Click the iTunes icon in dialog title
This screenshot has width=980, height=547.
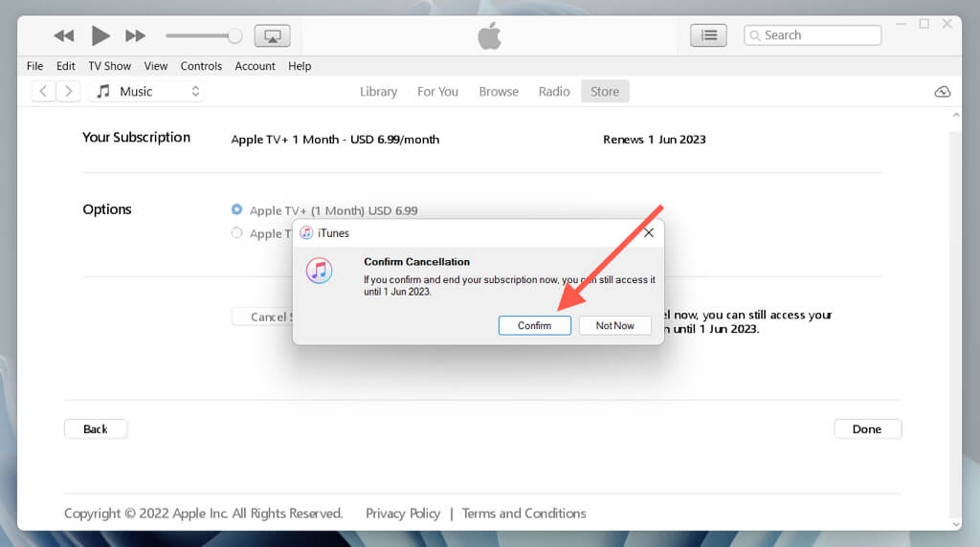[306, 233]
